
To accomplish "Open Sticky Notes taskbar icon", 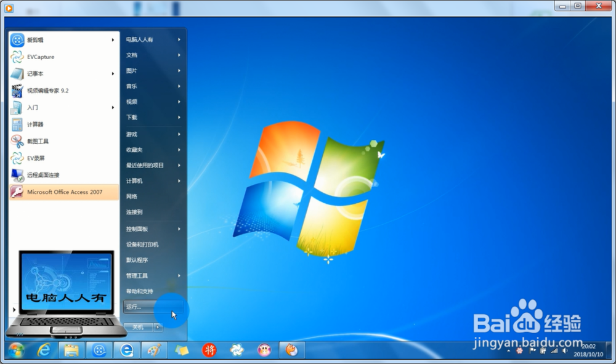I will (182, 350).
